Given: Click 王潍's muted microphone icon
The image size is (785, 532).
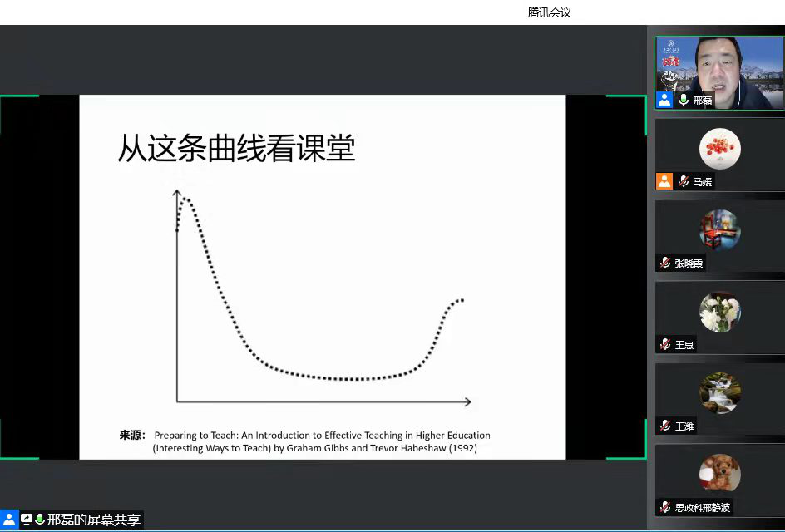Looking at the screenshot, I should [x=665, y=426].
